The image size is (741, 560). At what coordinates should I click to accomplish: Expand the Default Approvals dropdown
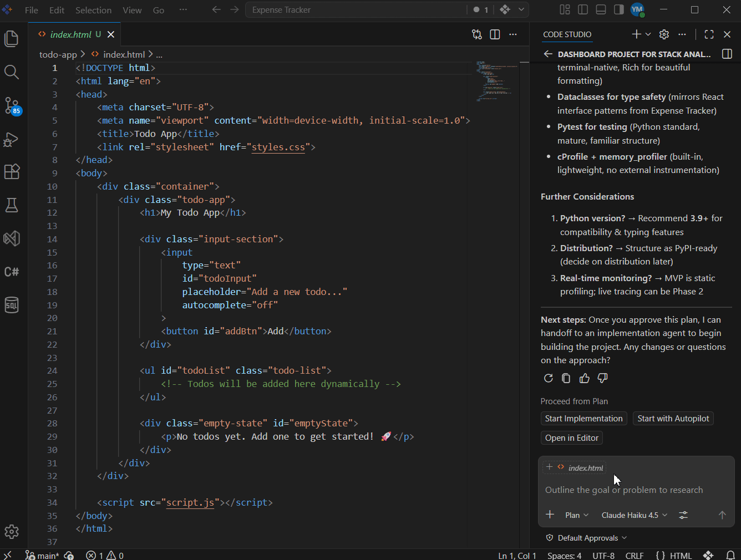coord(586,538)
